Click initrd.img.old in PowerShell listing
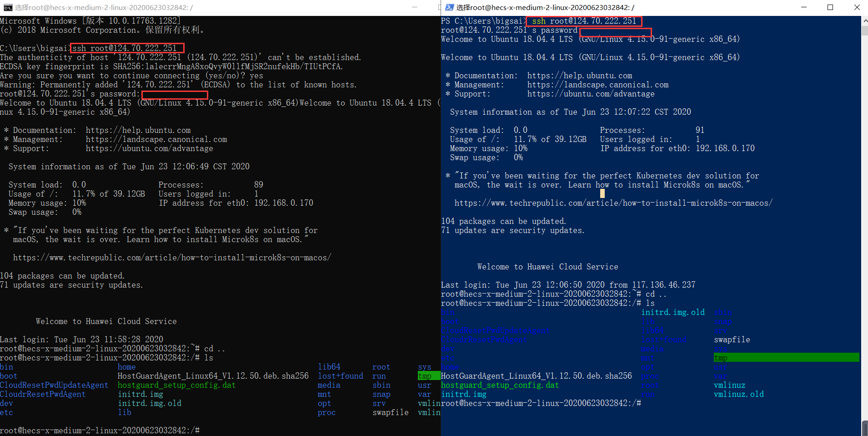868x436 pixels. click(x=673, y=312)
